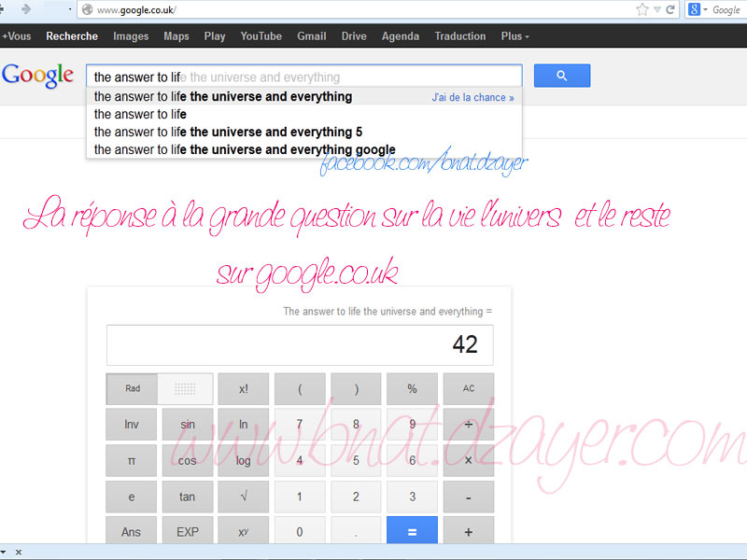Go forward with the browser arrow
The width and height of the screenshot is (747, 560).
tap(26, 9)
